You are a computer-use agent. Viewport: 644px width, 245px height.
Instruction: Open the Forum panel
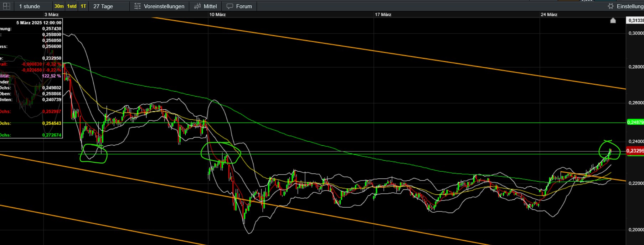pos(239,6)
